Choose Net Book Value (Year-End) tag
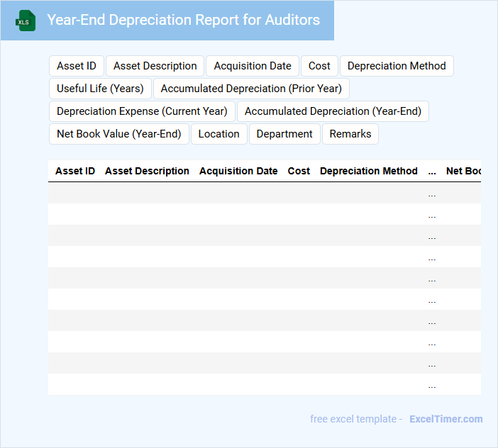498x448 pixels. click(x=119, y=134)
